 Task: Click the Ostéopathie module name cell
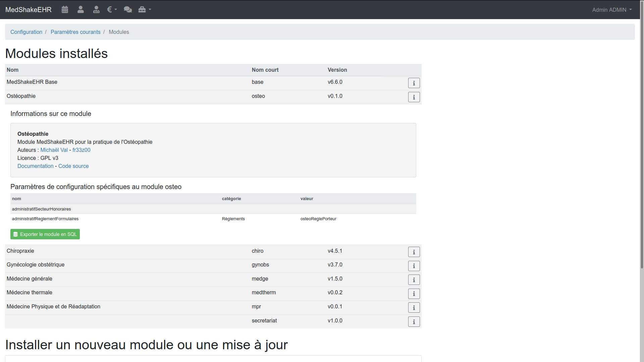(21, 96)
